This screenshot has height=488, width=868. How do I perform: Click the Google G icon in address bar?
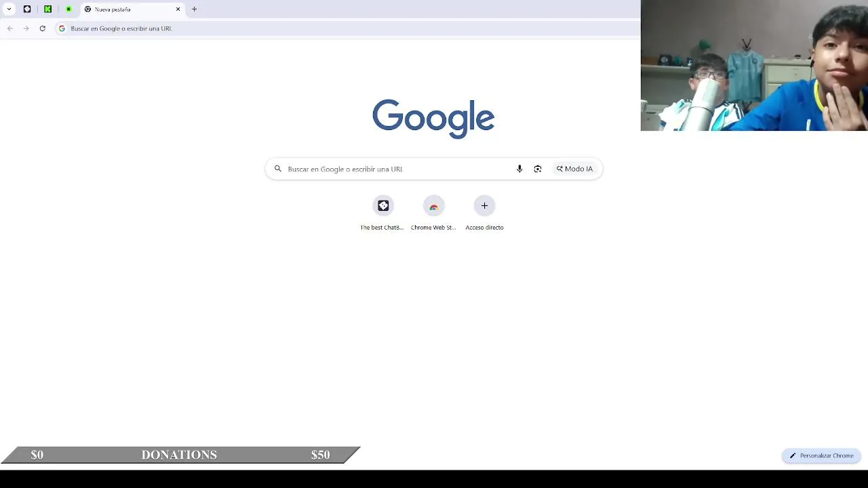point(62,28)
